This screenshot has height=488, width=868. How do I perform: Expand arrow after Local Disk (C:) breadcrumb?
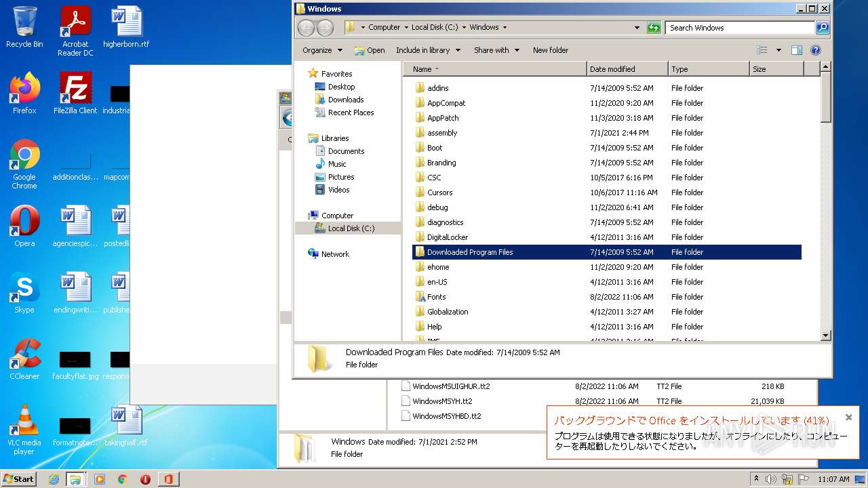point(465,28)
